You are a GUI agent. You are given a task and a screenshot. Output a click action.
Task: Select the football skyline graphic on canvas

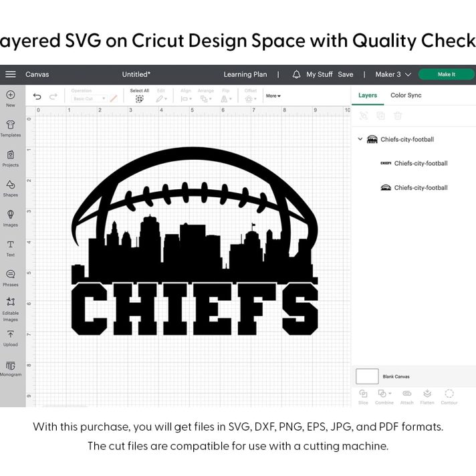pyautogui.click(x=195, y=215)
